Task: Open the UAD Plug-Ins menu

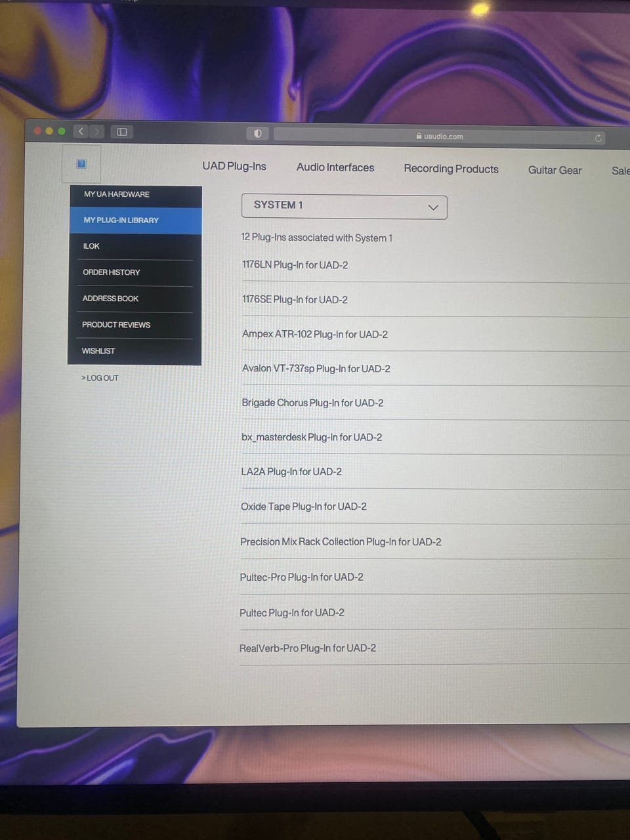Action: (x=234, y=166)
